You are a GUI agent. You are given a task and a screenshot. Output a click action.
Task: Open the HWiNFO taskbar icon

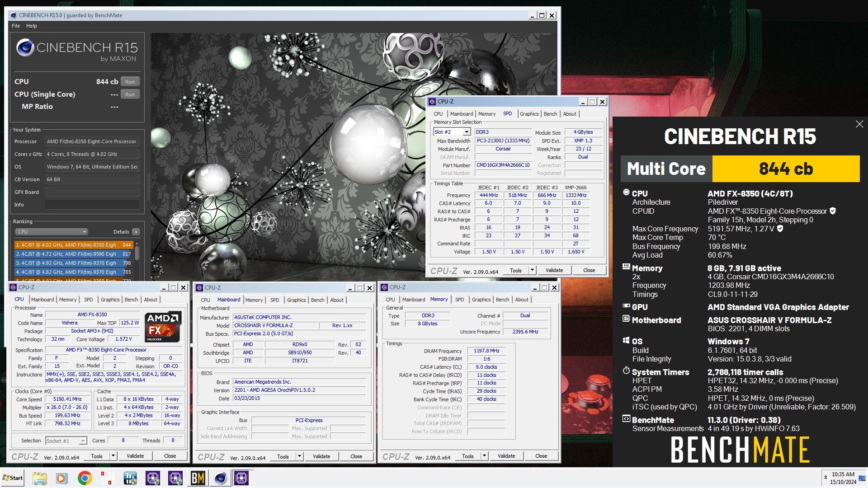pyautogui.click(x=130, y=478)
